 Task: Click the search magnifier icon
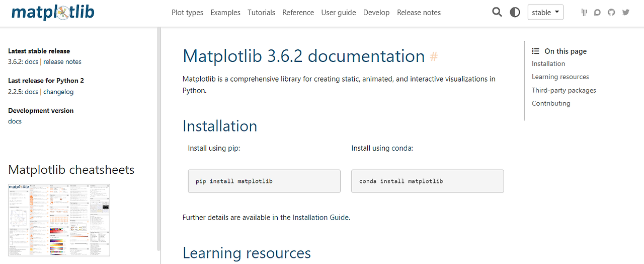click(497, 12)
